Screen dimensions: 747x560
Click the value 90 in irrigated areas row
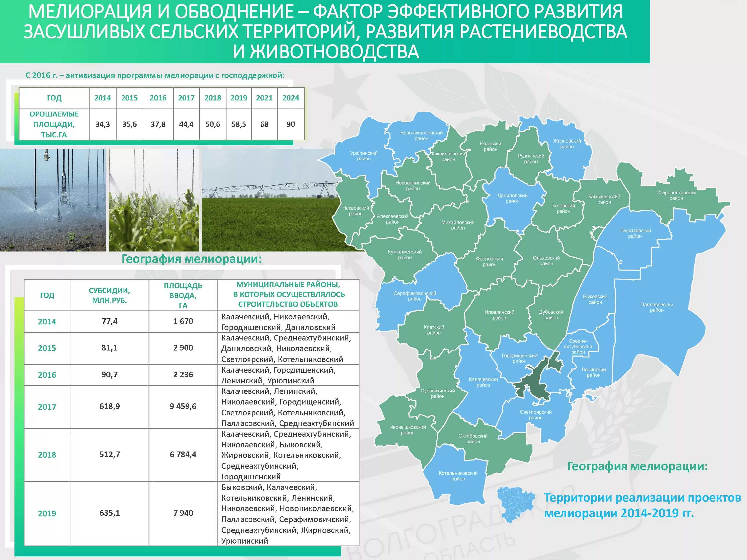click(291, 124)
